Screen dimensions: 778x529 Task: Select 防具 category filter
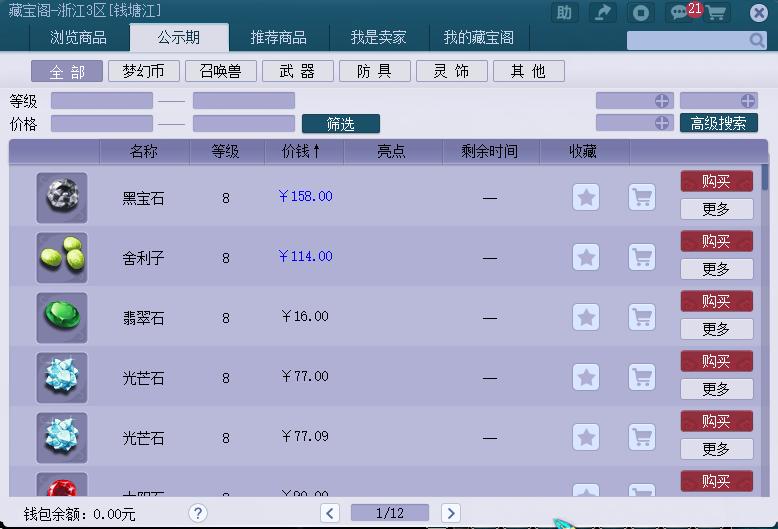coord(375,71)
